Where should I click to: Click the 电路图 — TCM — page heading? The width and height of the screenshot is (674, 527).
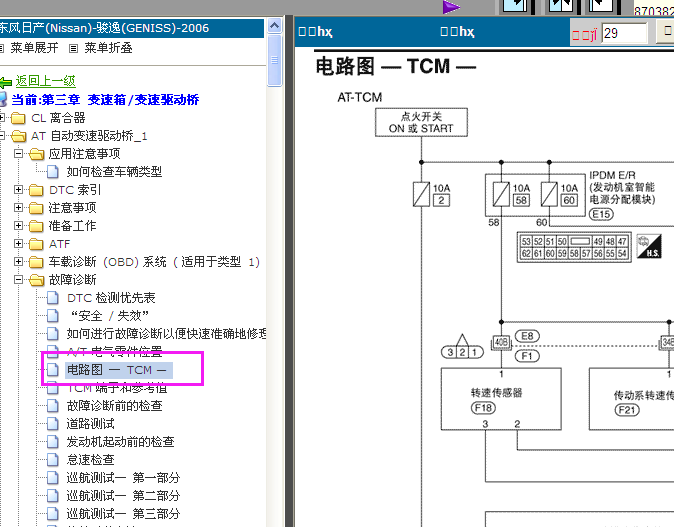[x=395, y=67]
